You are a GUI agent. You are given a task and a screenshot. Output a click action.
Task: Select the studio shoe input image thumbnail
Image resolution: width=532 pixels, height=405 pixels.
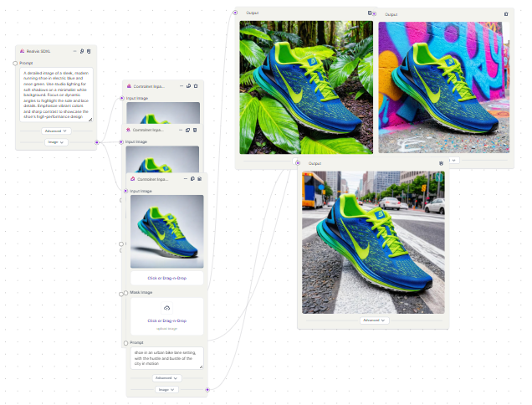167,231
